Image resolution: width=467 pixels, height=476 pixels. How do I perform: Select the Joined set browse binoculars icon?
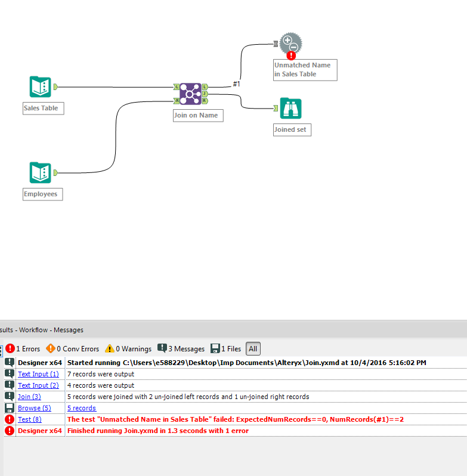(x=290, y=109)
